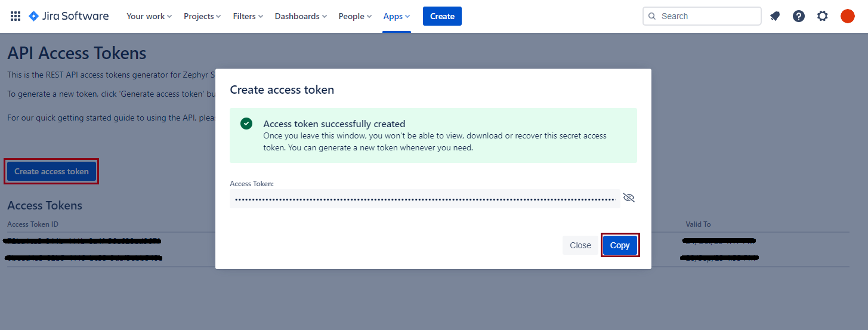
Task: Click the search magnifier icon
Action: coord(652,16)
